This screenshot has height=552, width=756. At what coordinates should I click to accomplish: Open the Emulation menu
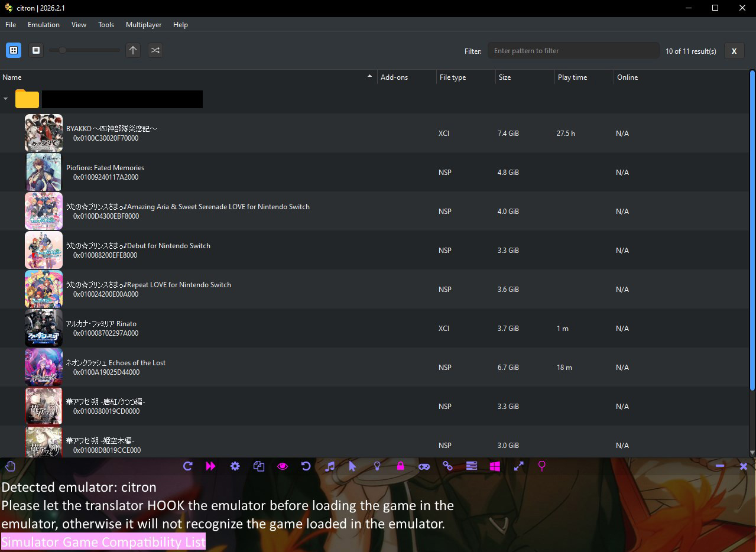tap(44, 25)
